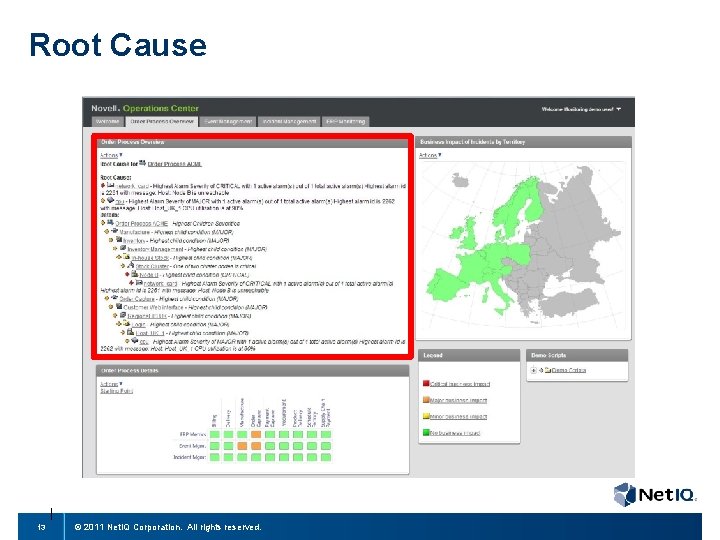This screenshot has width=720, height=540.
Task: Open the Demo Options link
Action: [x=568, y=370]
